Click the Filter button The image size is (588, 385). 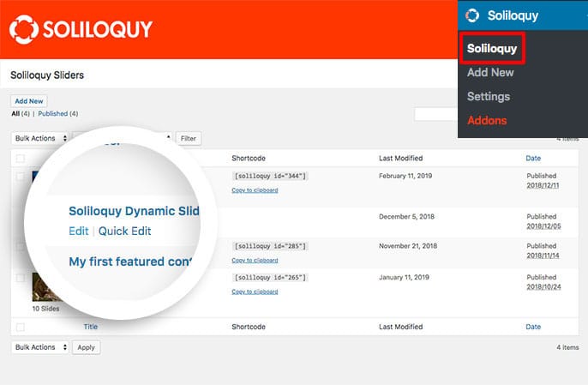189,138
